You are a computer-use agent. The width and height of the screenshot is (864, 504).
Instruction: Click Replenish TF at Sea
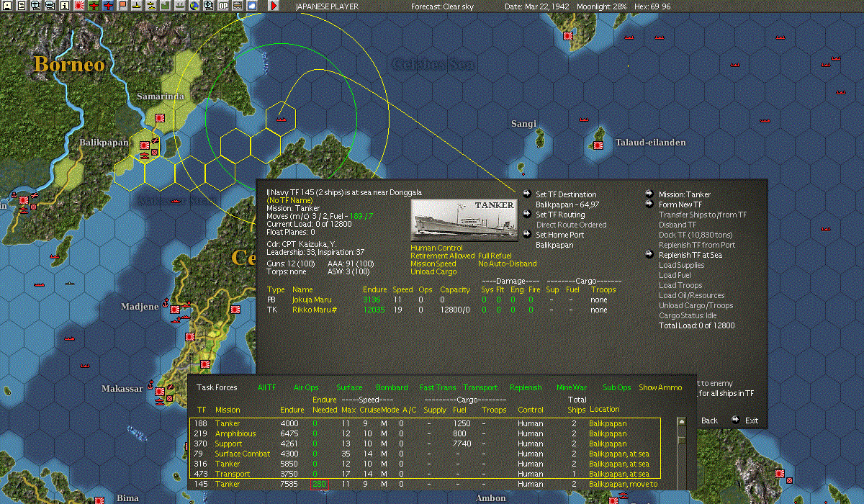(690, 255)
